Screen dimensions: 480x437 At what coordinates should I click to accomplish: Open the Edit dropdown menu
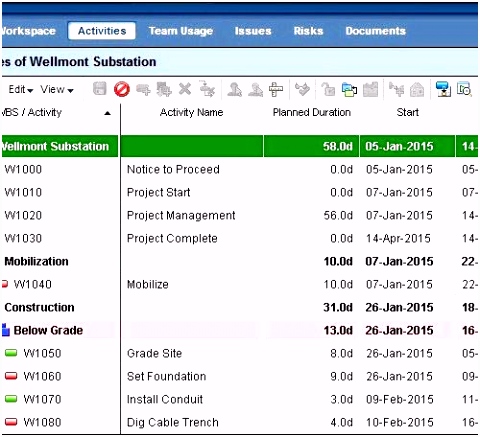pyautogui.click(x=21, y=89)
